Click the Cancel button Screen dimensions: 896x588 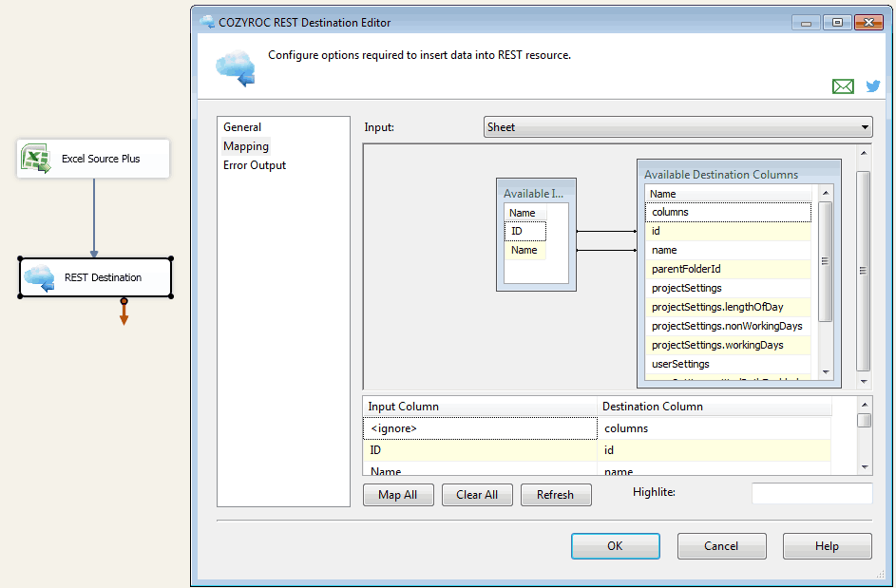pos(722,545)
